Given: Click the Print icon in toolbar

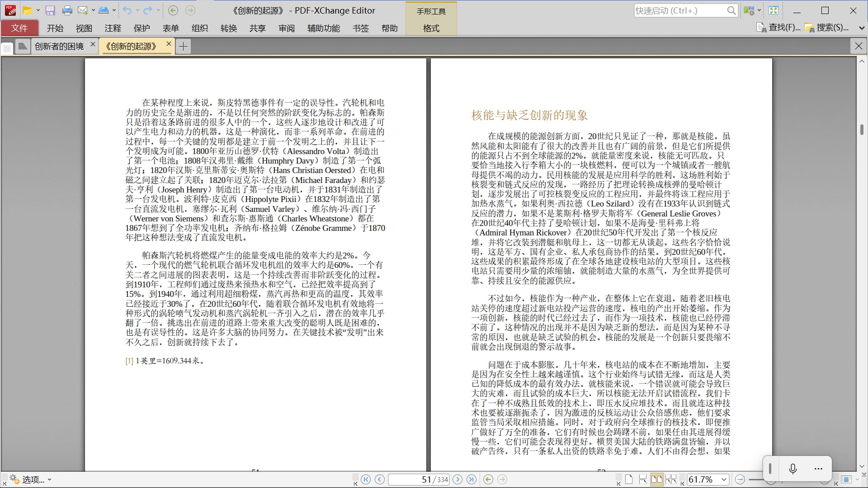Looking at the screenshot, I should pyautogui.click(x=67, y=10).
